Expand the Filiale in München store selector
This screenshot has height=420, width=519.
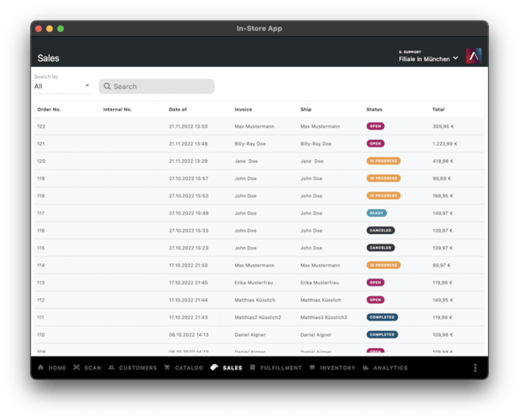coord(428,57)
